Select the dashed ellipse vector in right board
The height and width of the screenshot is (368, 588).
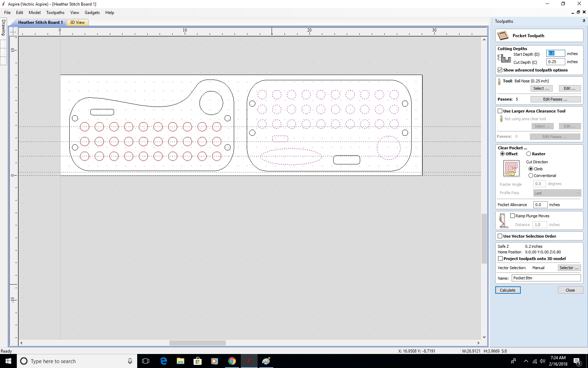(x=291, y=156)
